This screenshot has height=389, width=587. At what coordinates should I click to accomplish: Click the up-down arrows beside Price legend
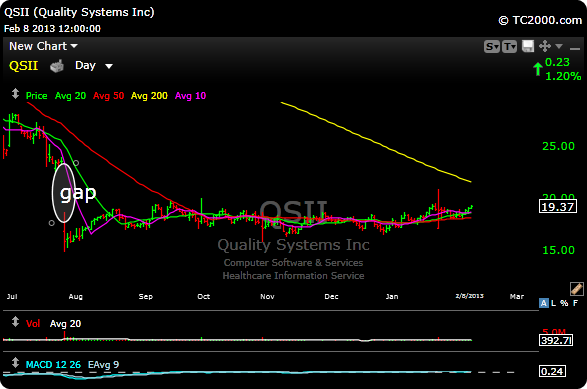click(x=15, y=94)
